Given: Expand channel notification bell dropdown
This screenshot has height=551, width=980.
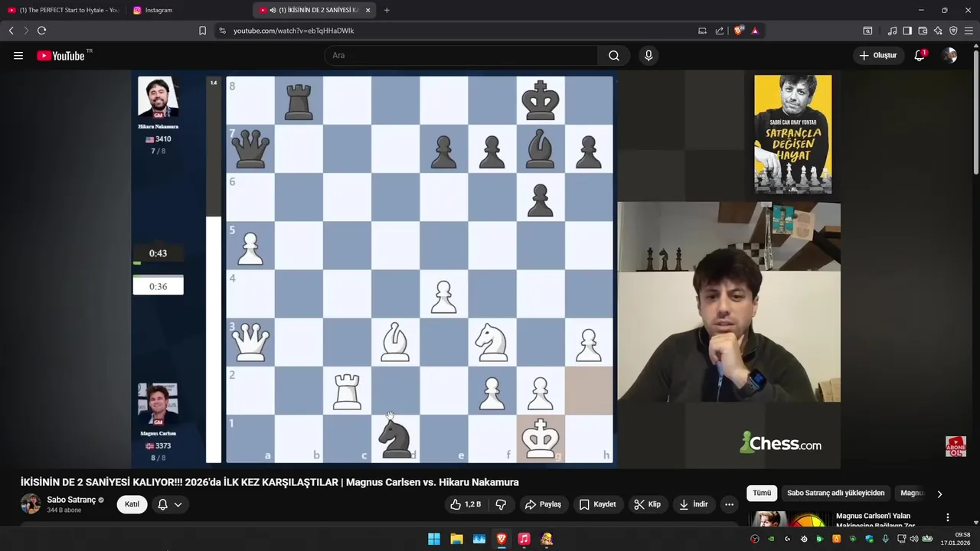Looking at the screenshot, I should (170, 504).
